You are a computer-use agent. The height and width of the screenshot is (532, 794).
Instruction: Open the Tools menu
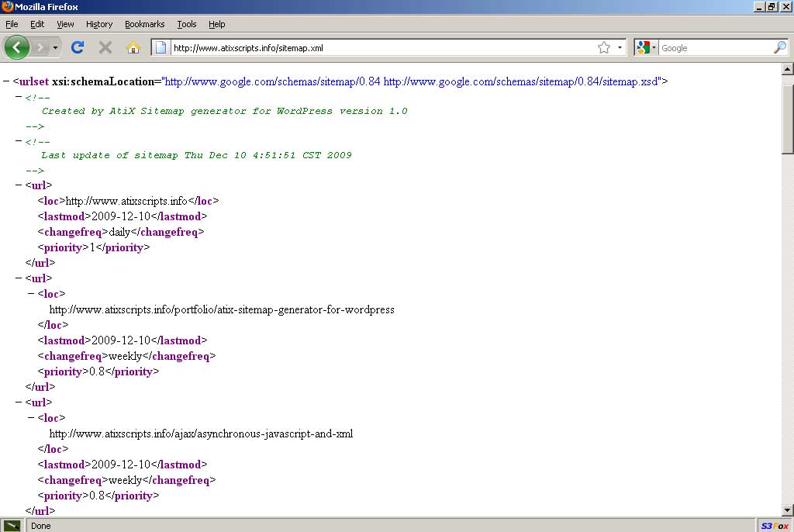[186, 24]
